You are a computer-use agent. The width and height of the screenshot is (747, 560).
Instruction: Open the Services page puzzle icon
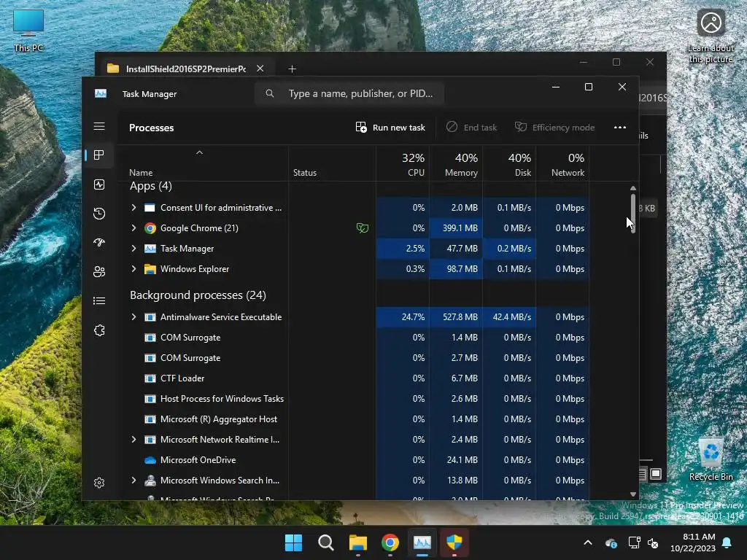(x=99, y=330)
